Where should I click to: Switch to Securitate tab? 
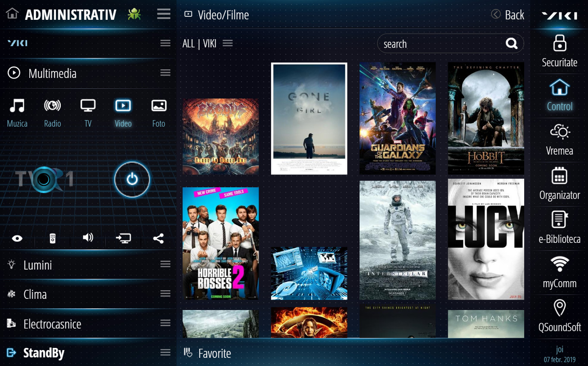(x=560, y=51)
